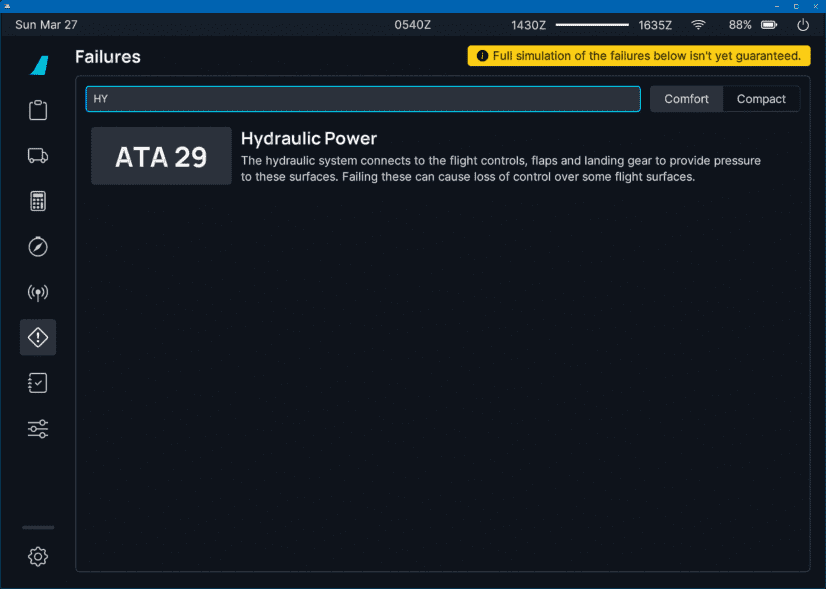Open the ATA 29 chapter tile
Image resolution: width=826 pixels, height=589 pixels.
coord(161,156)
